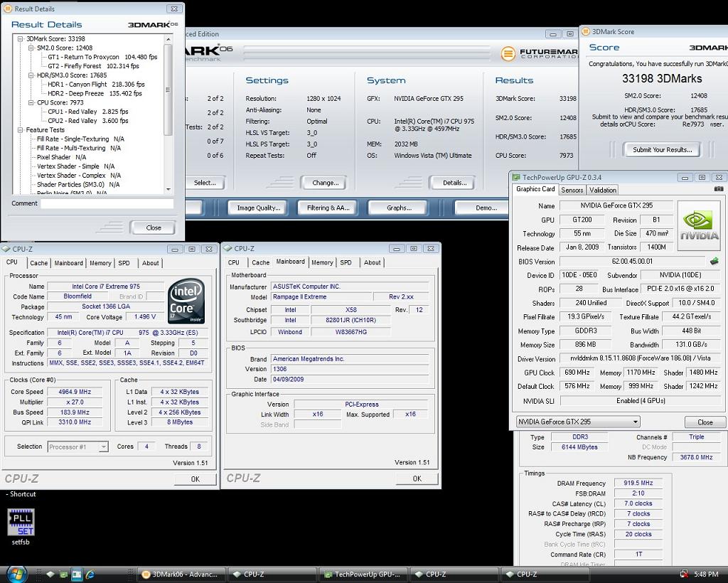Image resolution: width=728 pixels, height=583 pixels.
Task: Select the Pixel Shader N/A row
Action: pyautogui.click(x=62, y=157)
